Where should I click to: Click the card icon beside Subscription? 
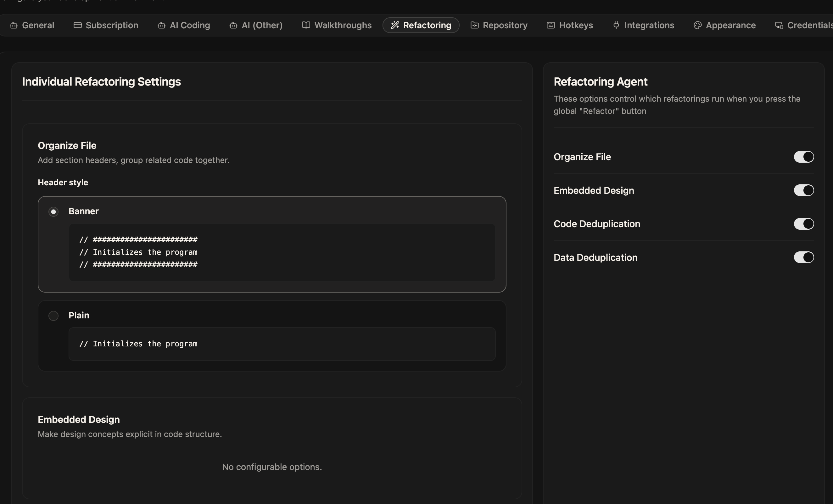[77, 25]
